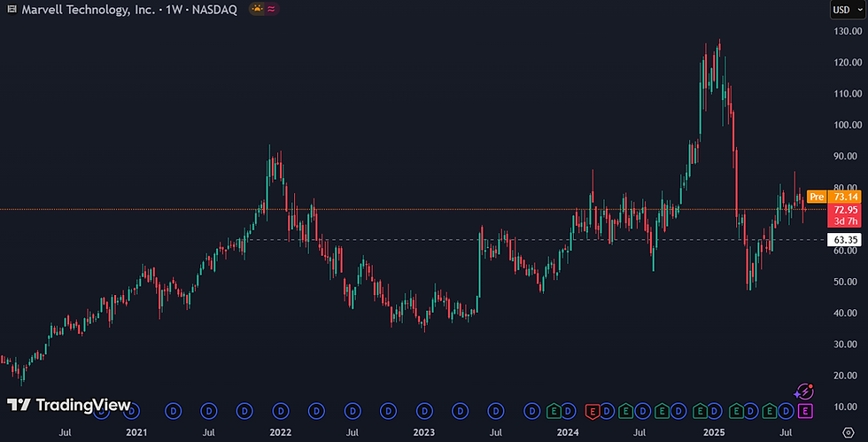
Task: Click the red 72.95 last price label
Action: pyautogui.click(x=845, y=209)
